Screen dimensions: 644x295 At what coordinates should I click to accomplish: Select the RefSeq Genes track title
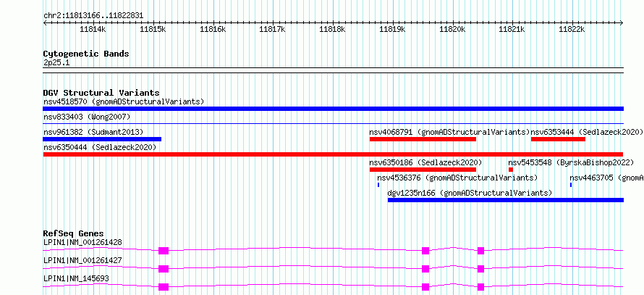(x=74, y=233)
